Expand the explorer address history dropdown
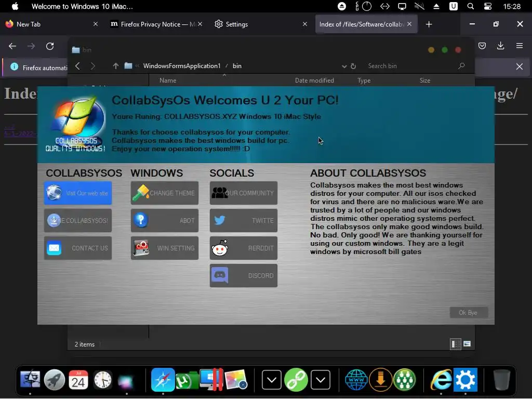Screen dimensions: 532x399 (x=344, y=66)
